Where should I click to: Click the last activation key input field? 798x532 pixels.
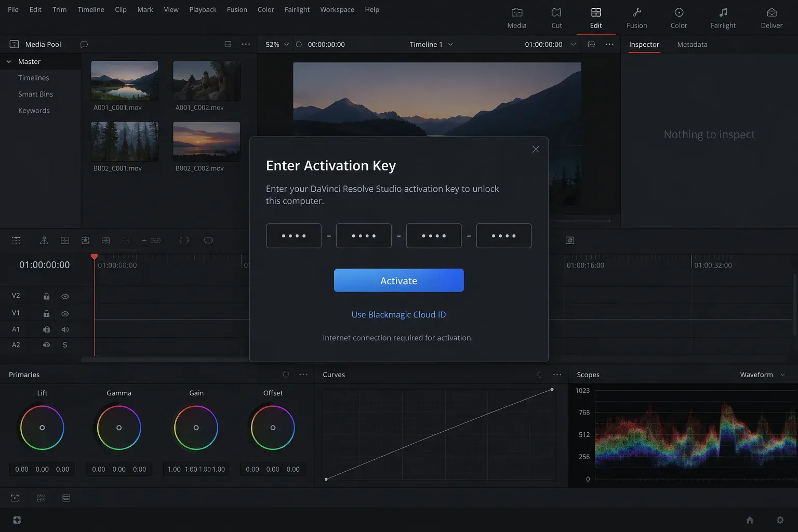pyautogui.click(x=503, y=236)
